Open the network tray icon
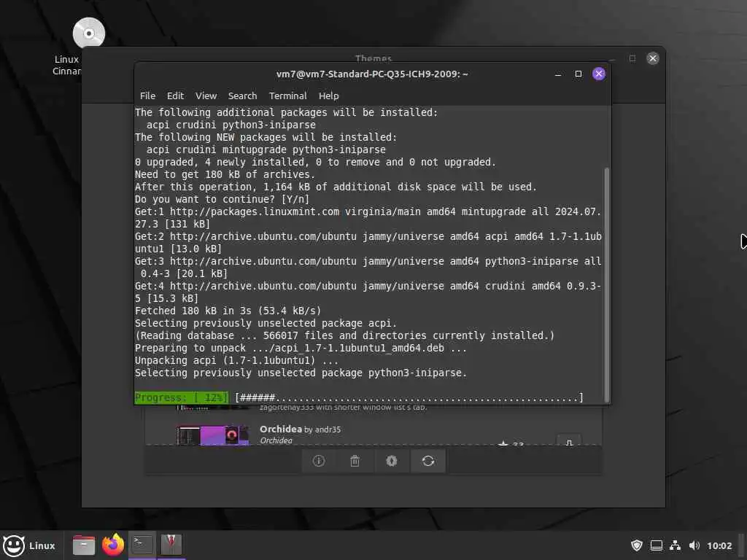 (675, 545)
